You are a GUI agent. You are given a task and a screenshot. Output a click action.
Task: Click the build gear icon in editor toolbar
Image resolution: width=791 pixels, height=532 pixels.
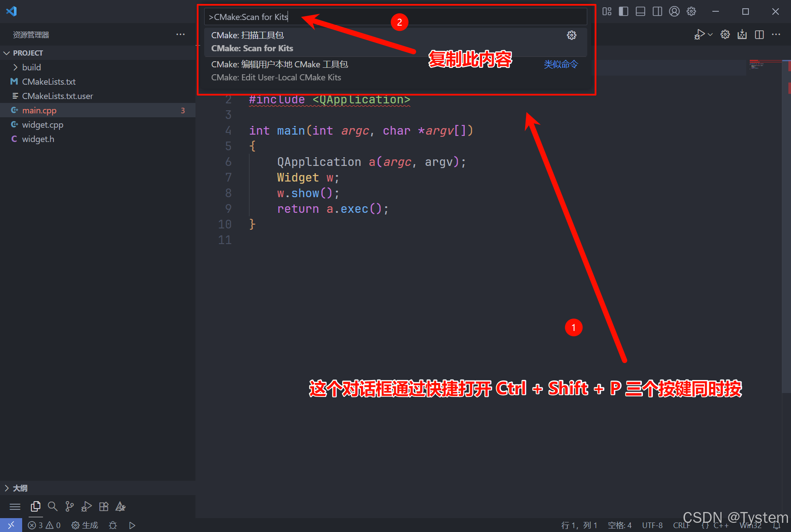pyautogui.click(x=725, y=34)
